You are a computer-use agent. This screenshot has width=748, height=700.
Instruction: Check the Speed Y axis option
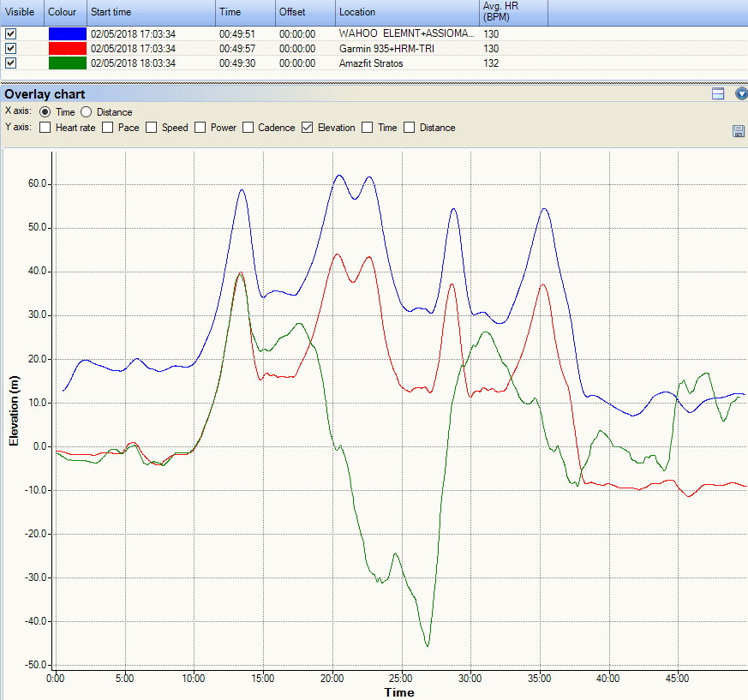click(152, 128)
